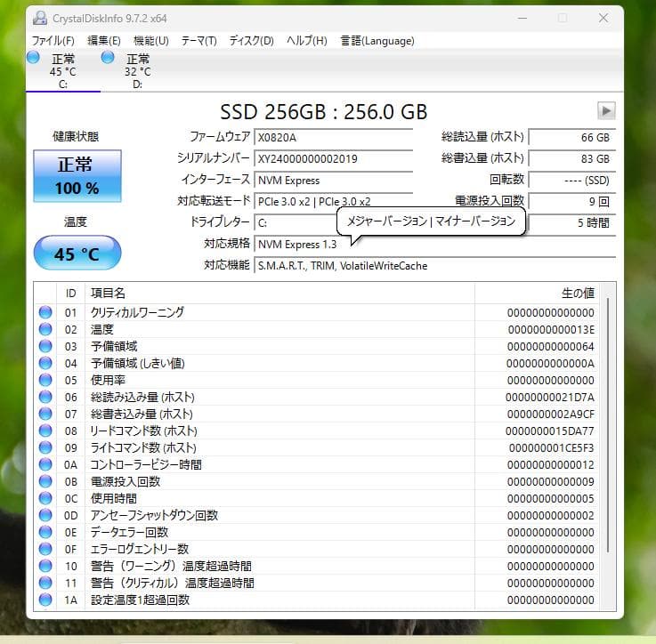The height and width of the screenshot is (644, 656).
Task: Click the interface field NVM Express
Action: (334, 181)
